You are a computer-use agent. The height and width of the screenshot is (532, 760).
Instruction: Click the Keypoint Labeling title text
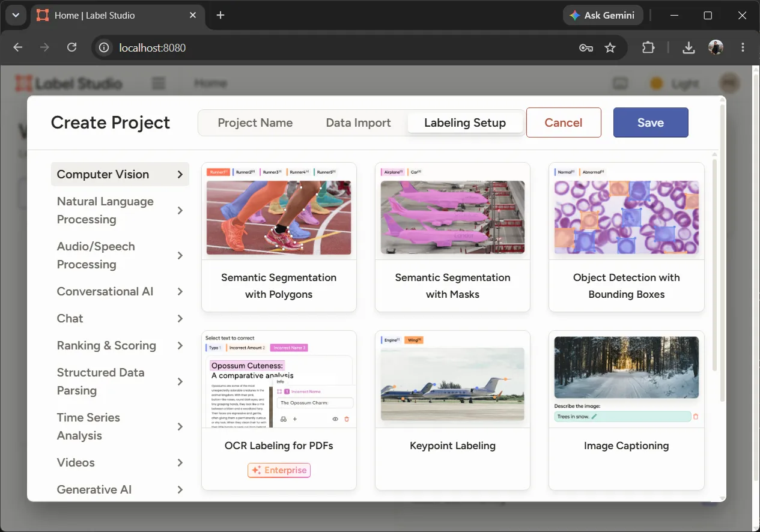coord(452,446)
